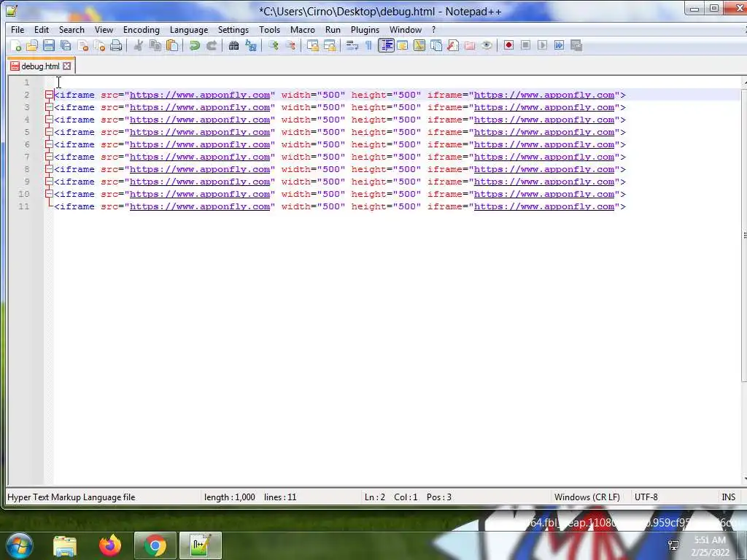Viewport: 747px width, 560px height.
Task: Toggle Synchronize Vertical Scrolling
Action: (x=312, y=46)
